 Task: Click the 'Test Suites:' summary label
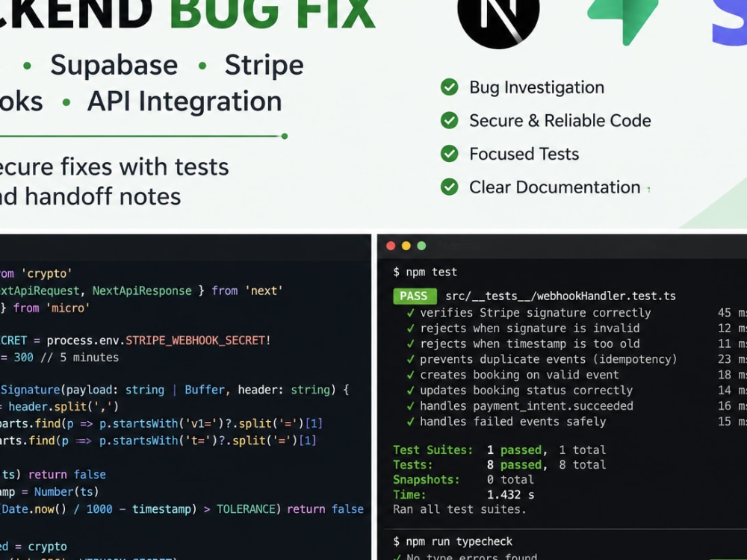pos(433,450)
